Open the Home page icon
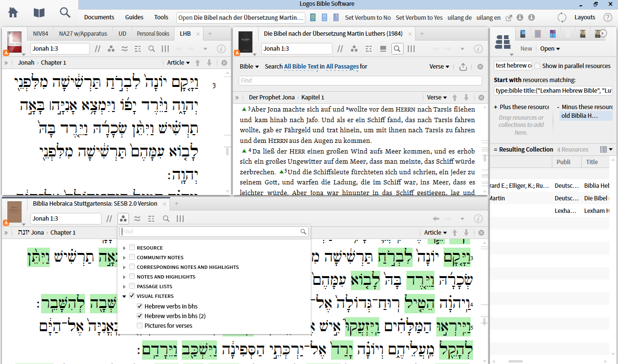This screenshot has width=618, height=364. tap(13, 13)
